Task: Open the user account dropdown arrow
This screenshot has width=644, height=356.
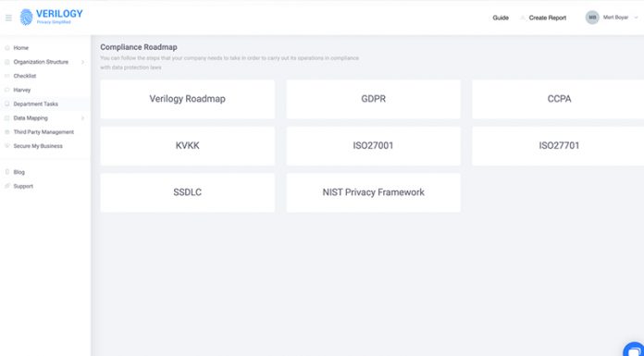Action: tap(637, 18)
